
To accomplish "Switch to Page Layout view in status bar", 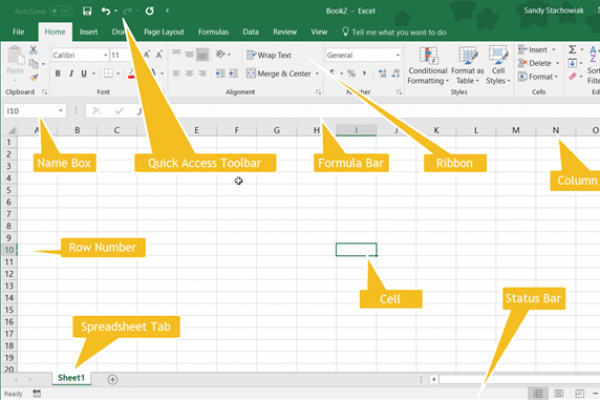I will tap(558, 394).
